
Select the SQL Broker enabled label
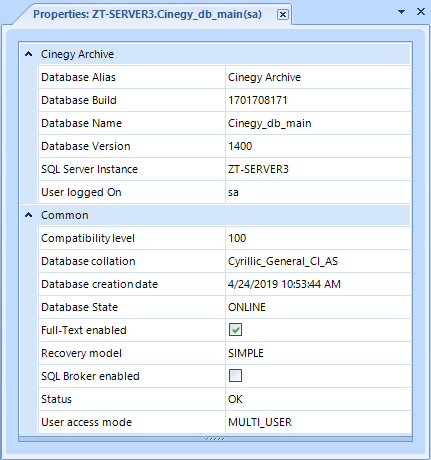pyautogui.click(x=90, y=376)
